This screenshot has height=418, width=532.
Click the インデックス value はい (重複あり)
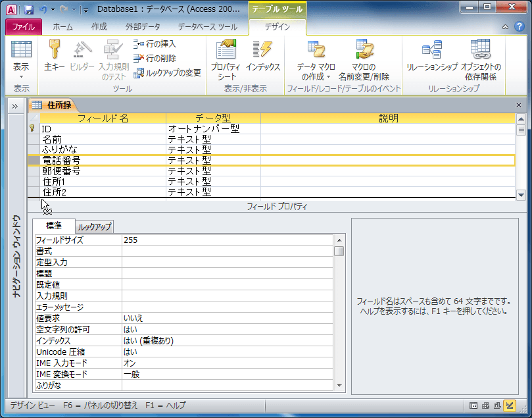[x=228, y=340]
